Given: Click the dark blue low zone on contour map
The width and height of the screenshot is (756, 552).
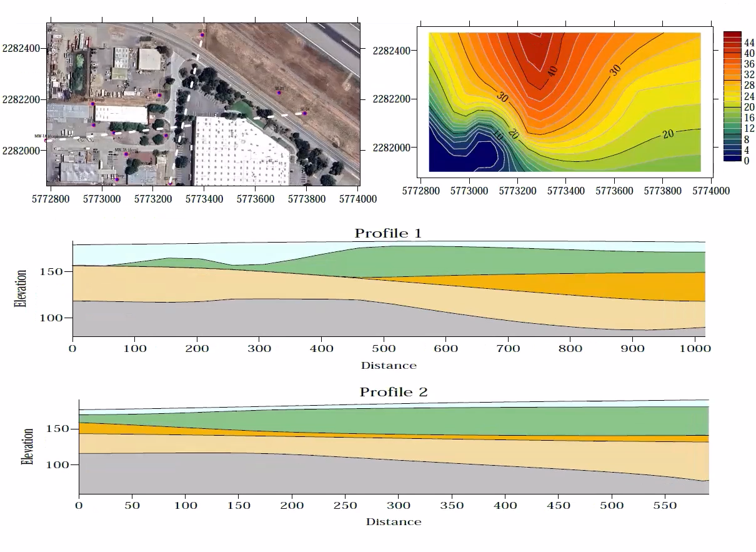Looking at the screenshot, I should (x=456, y=156).
